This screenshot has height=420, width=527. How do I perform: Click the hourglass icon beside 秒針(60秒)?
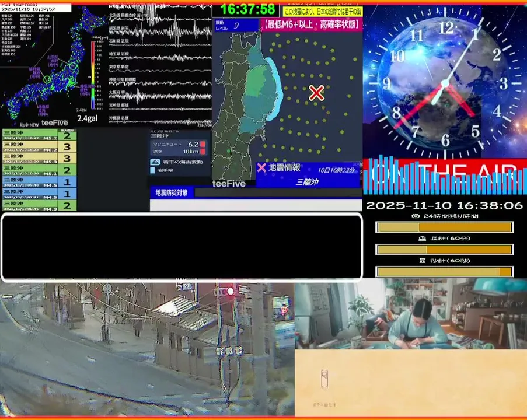423,260
